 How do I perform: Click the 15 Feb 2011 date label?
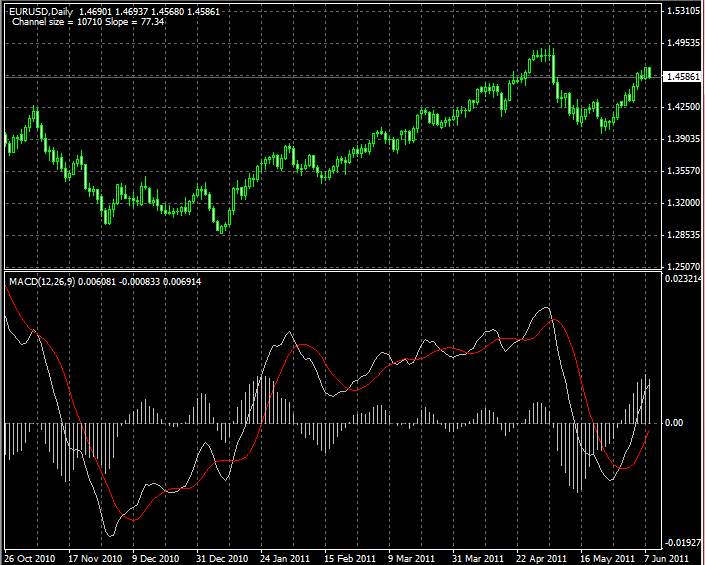[x=350, y=559]
